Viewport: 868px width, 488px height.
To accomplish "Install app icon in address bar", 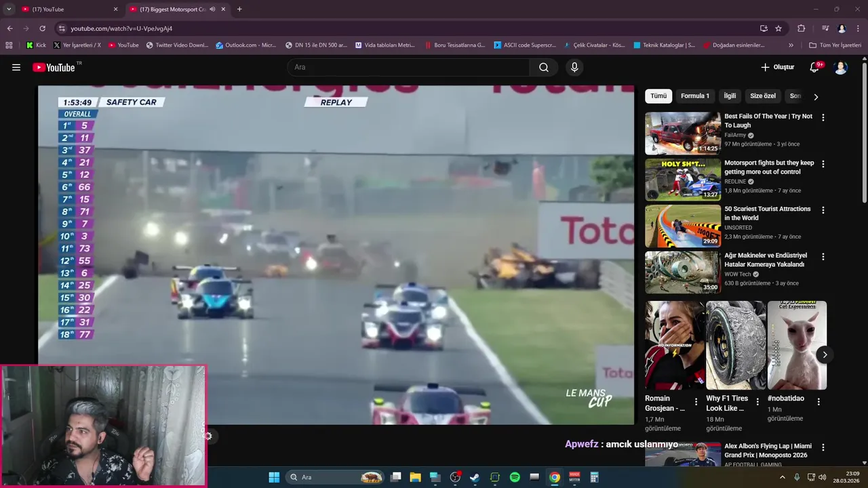I will (764, 28).
